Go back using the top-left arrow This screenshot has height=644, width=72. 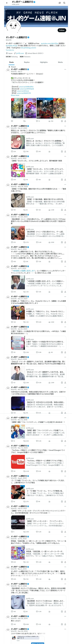click(x=7, y=3)
